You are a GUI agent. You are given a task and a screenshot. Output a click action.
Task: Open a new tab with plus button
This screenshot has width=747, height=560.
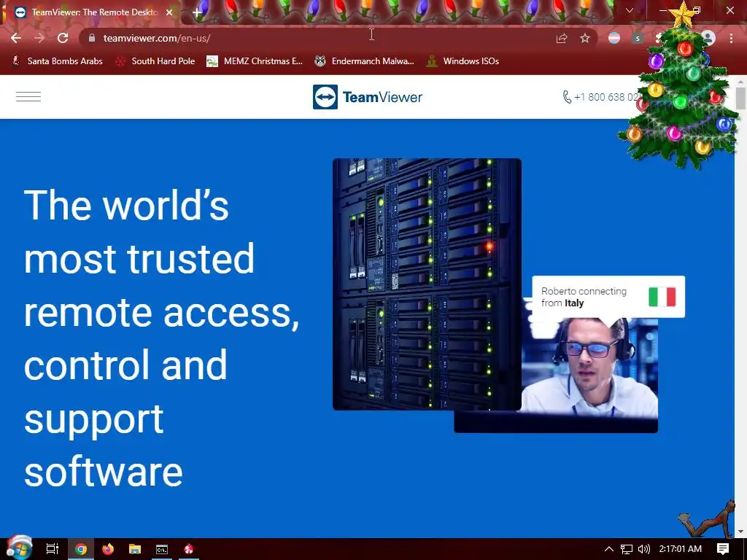coord(197,12)
